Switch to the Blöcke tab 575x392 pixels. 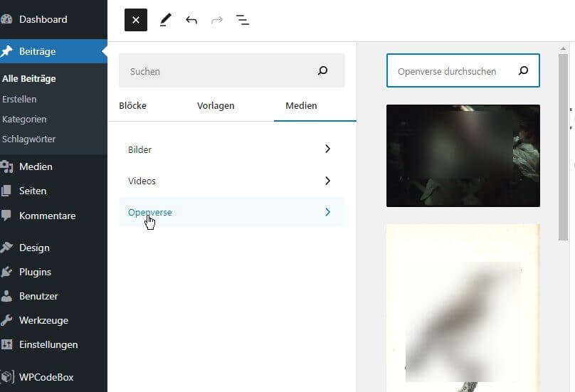133,105
